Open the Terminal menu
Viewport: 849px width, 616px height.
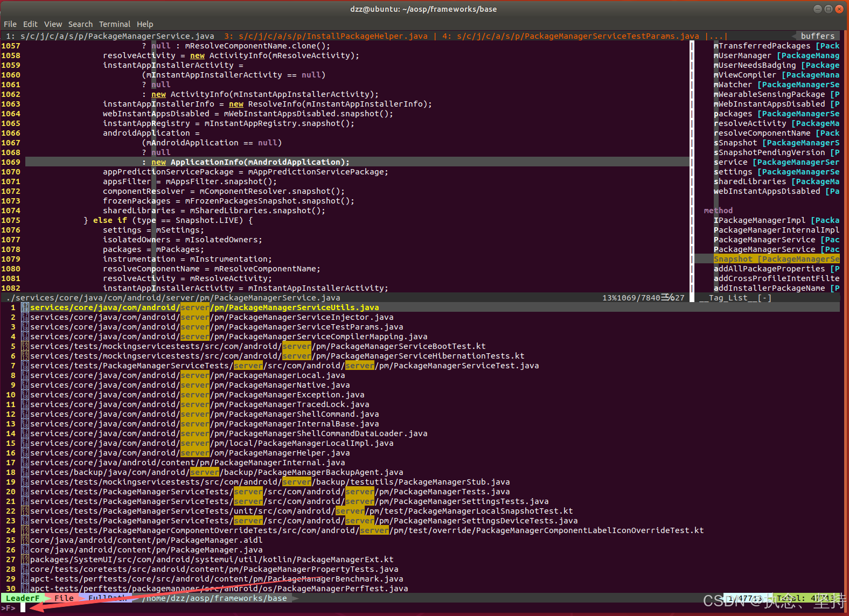coord(115,24)
